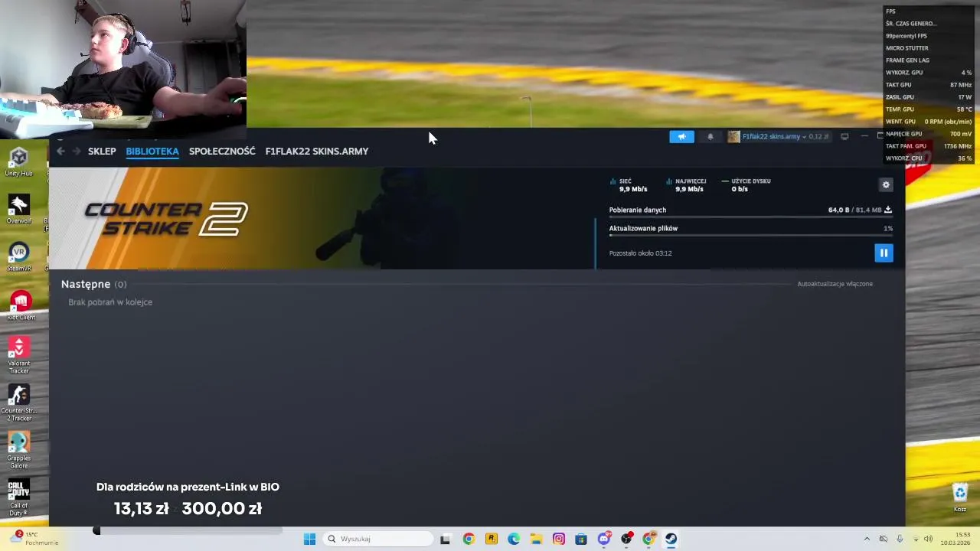Click the NAJWIĘCEJ 9,9 Mb/s peak stat

[x=686, y=185]
